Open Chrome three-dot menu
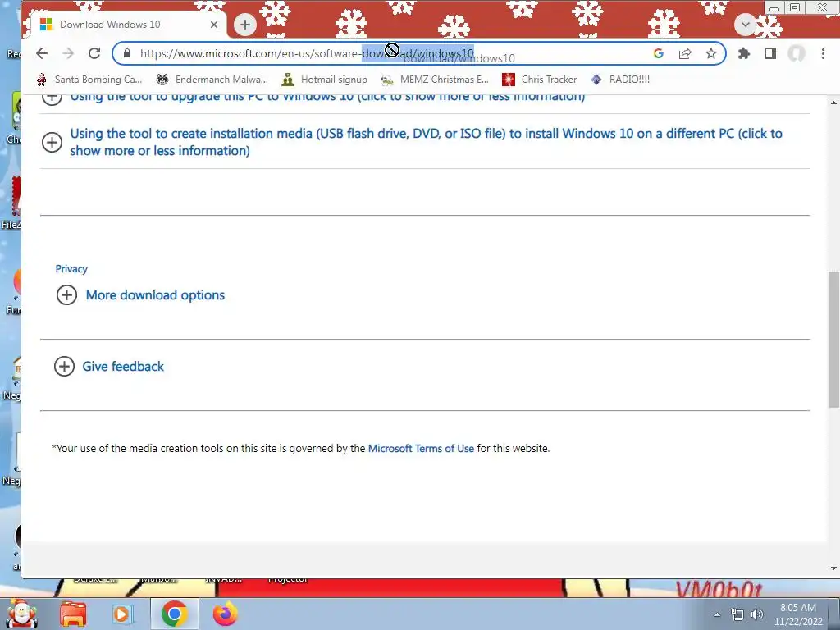Image resolution: width=840 pixels, height=630 pixels. pyautogui.click(x=823, y=53)
